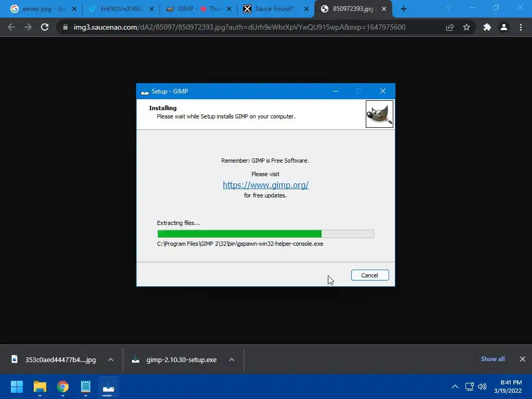532x399 pixels.
Task: Click the 'Installing' heading text
Action: [x=163, y=108]
